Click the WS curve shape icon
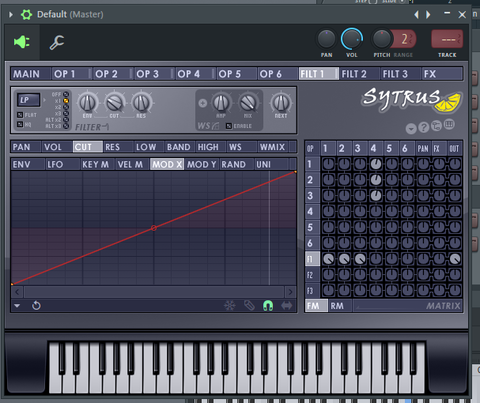Image resolution: width=480 pixels, height=403 pixels. pyautogui.click(x=215, y=126)
